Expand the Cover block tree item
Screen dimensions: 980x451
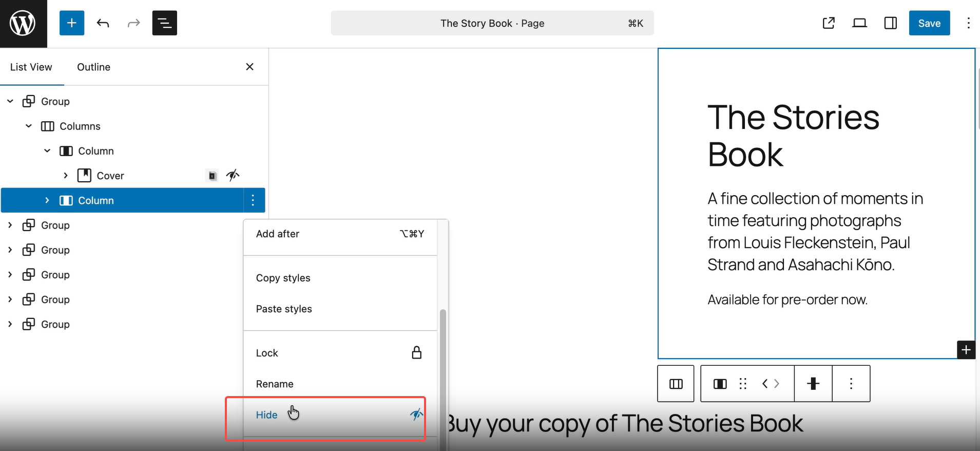pyautogui.click(x=66, y=176)
